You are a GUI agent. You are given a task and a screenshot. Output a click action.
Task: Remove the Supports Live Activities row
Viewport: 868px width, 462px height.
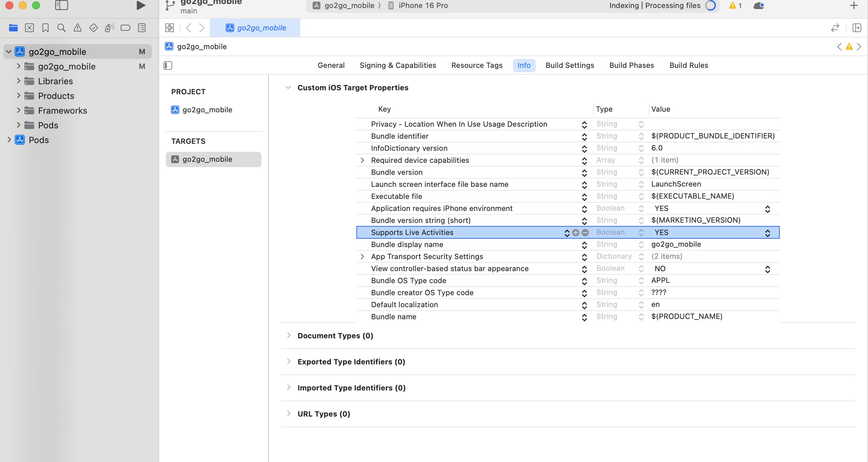point(585,233)
